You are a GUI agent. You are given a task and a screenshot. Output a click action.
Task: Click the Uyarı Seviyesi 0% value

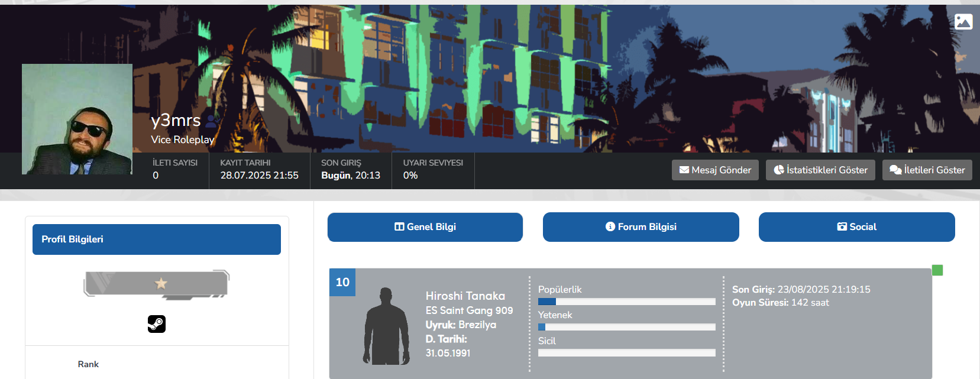pos(410,175)
